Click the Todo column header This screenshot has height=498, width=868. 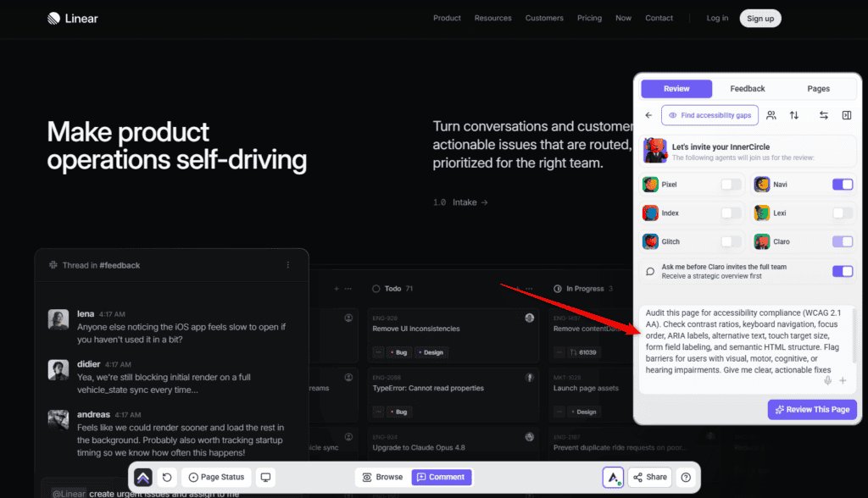[392, 289]
